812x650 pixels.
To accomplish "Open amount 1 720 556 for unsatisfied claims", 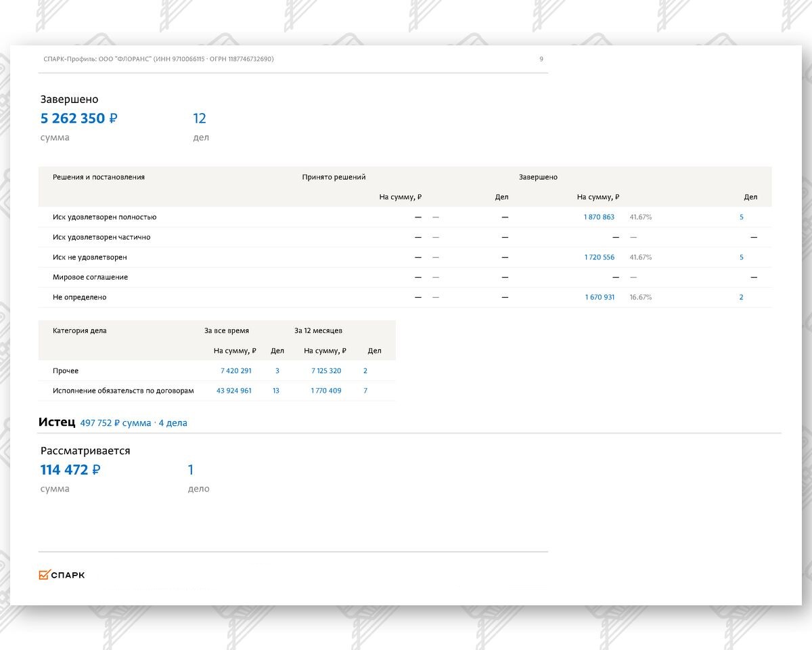I will pyautogui.click(x=599, y=257).
